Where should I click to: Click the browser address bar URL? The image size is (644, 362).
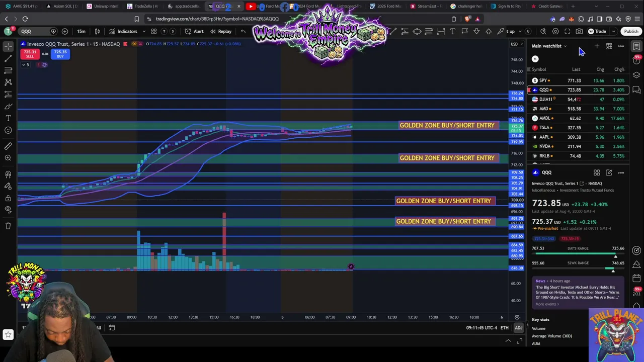click(x=217, y=19)
